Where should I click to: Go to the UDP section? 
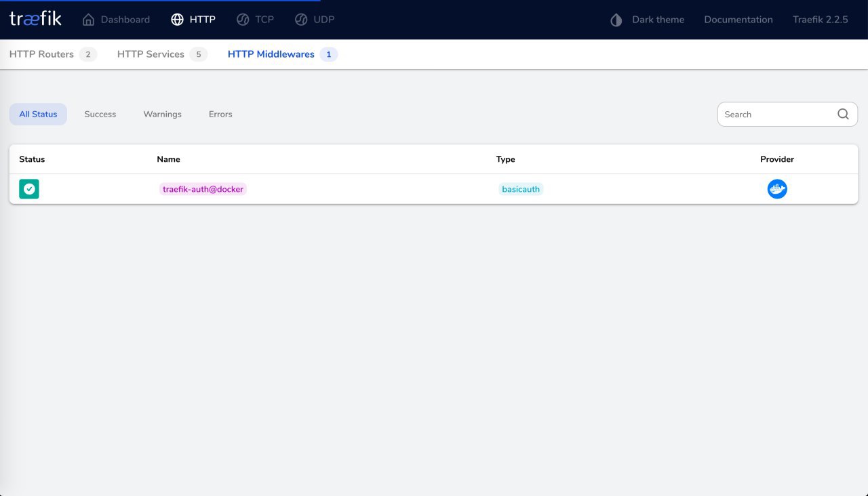click(x=314, y=20)
